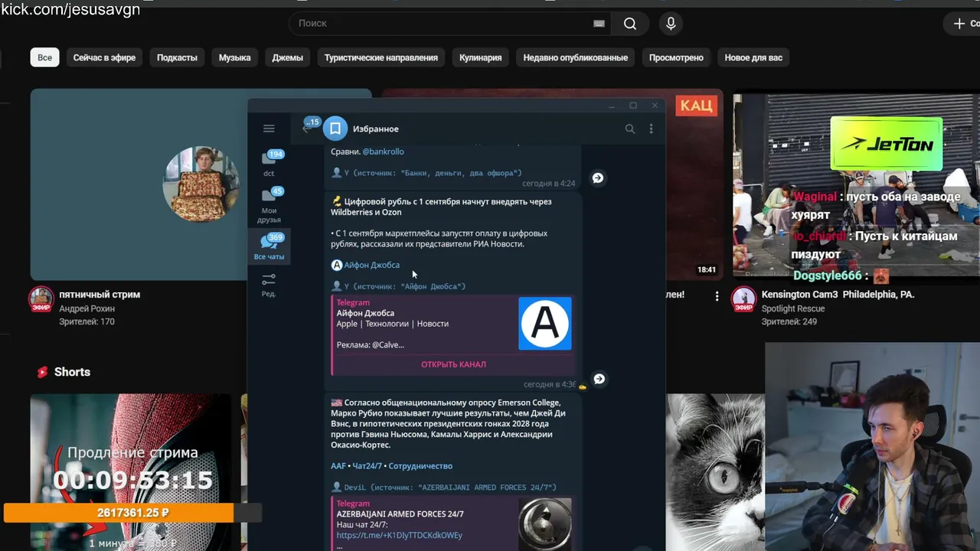Viewport: 980px width, 551px height.
Task: Show the Новое для вас filter
Action: click(x=753, y=57)
